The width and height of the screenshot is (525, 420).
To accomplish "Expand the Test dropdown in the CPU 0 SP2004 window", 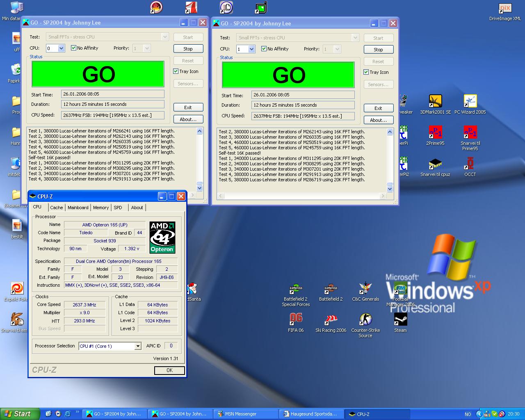I will point(165,37).
